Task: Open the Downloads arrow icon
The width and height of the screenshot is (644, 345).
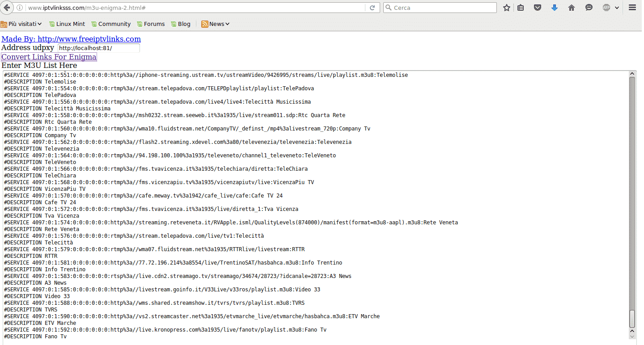Action: [x=555, y=8]
